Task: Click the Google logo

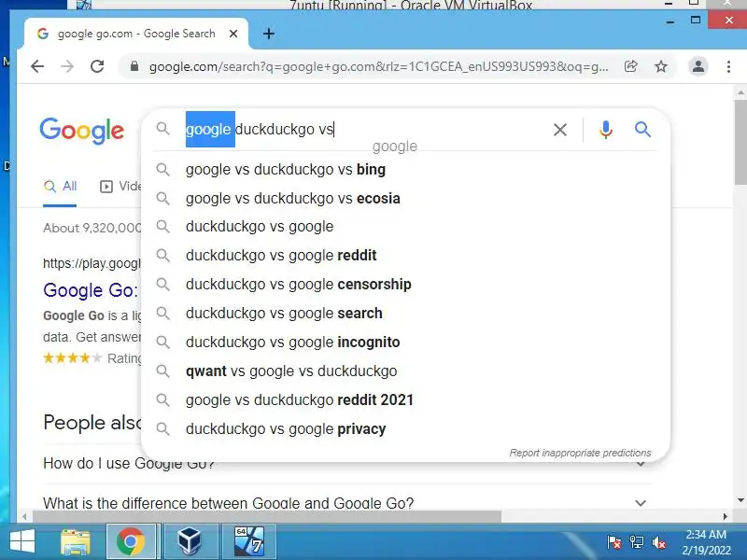Action: click(82, 130)
